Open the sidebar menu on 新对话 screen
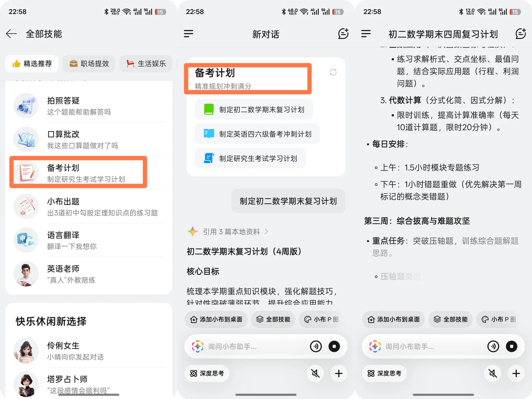 pos(188,34)
